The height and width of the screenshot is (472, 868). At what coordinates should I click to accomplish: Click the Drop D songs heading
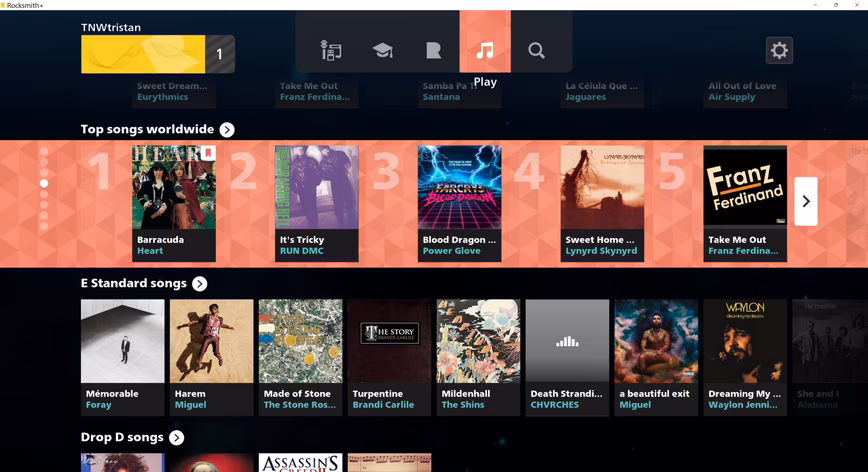click(x=122, y=437)
